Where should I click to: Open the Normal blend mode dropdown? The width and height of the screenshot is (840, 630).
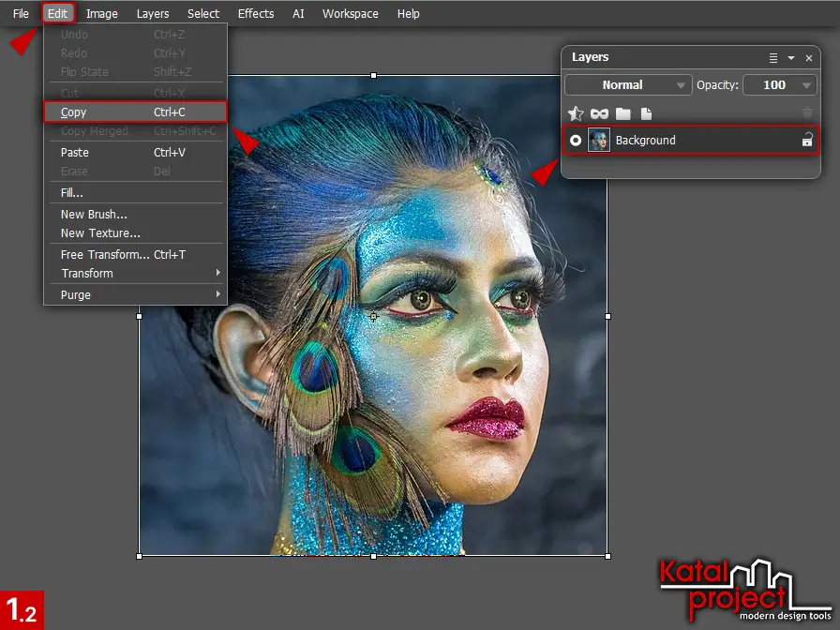(x=628, y=85)
